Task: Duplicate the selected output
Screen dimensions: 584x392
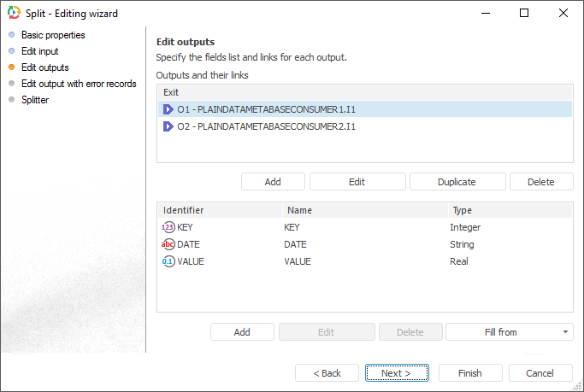Action: [457, 182]
